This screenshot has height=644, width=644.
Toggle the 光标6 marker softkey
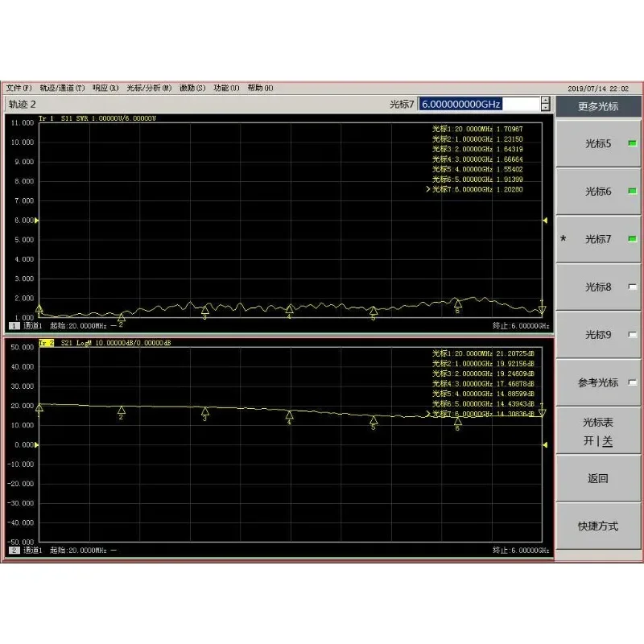[x=598, y=192]
